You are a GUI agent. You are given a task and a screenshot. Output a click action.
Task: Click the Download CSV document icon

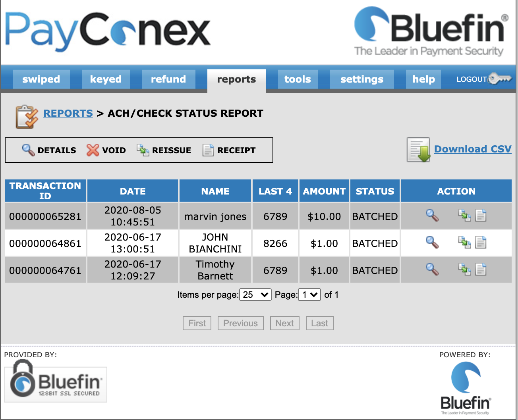419,150
